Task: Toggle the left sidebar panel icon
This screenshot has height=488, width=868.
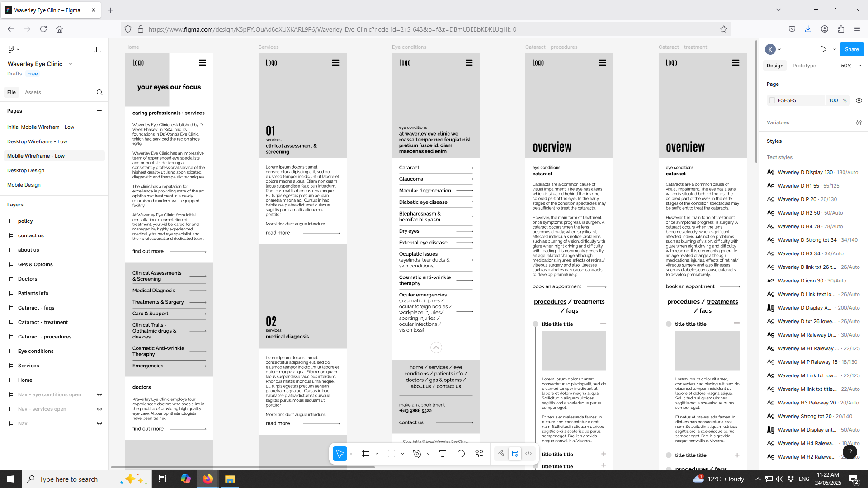Action: coord(98,49)
